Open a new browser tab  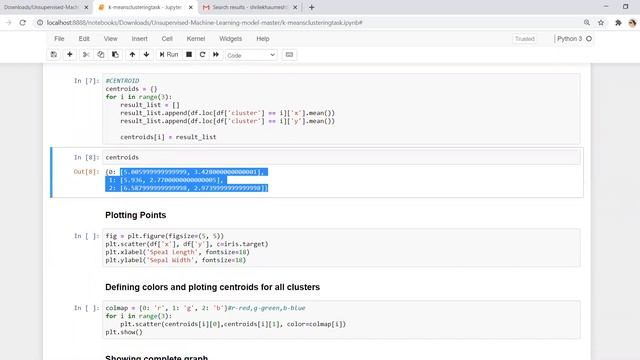pos(311,7)
